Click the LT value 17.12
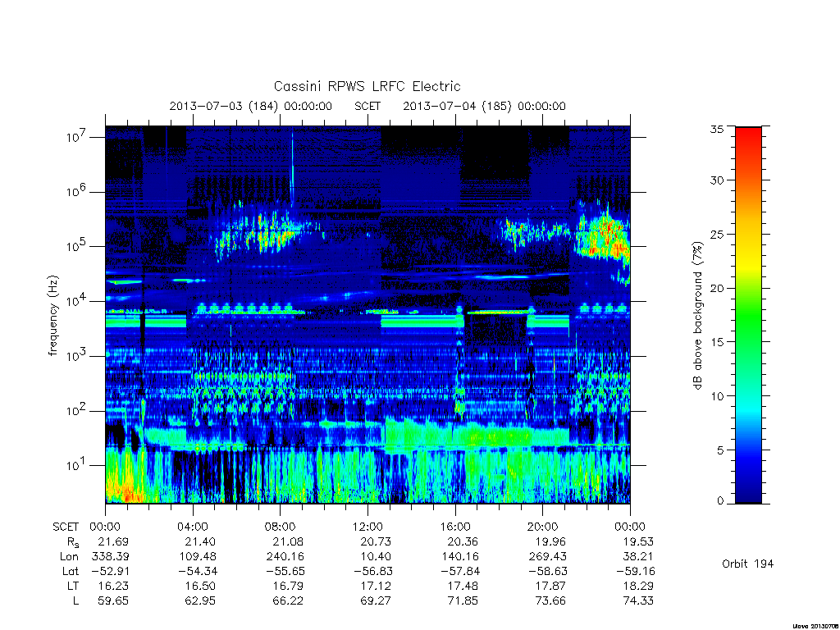 point(376,586)
